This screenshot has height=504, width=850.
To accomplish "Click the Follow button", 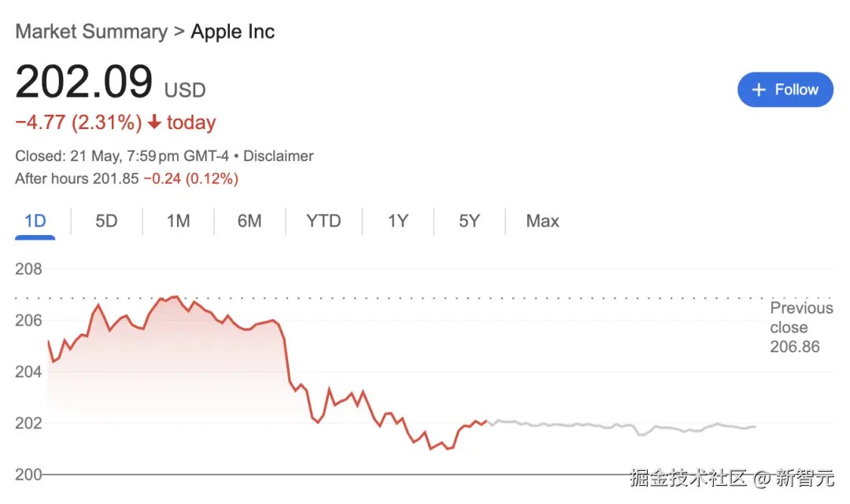I will click(785, 90).
